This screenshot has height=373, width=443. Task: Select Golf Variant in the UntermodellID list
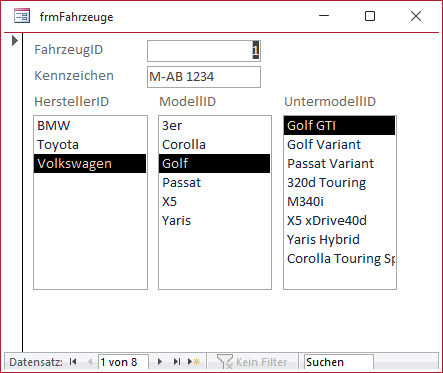[340, 145]
